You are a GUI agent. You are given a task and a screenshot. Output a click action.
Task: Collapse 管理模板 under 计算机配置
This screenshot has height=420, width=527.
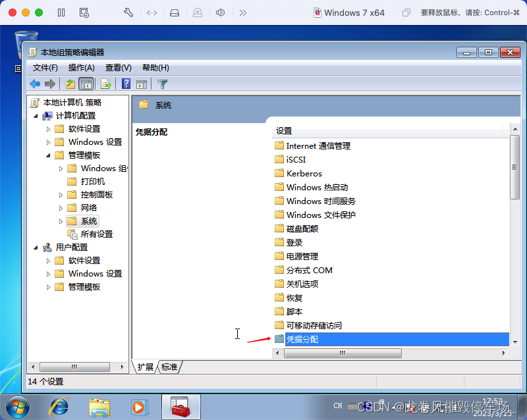coord(48,155)
